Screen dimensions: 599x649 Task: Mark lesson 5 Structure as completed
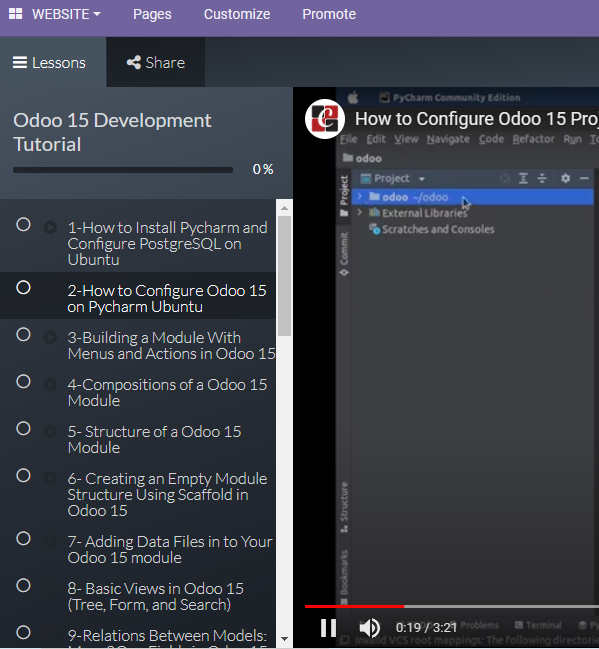pyautogui.click(x=23, y=428)
